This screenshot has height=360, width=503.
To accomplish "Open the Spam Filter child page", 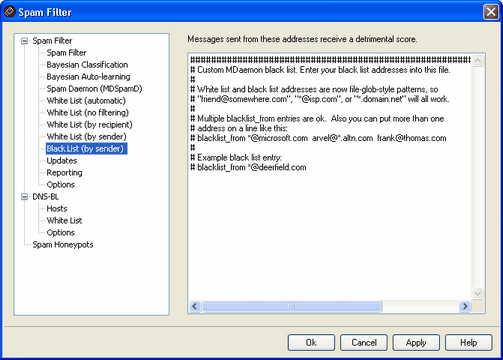I will point(66,53).
